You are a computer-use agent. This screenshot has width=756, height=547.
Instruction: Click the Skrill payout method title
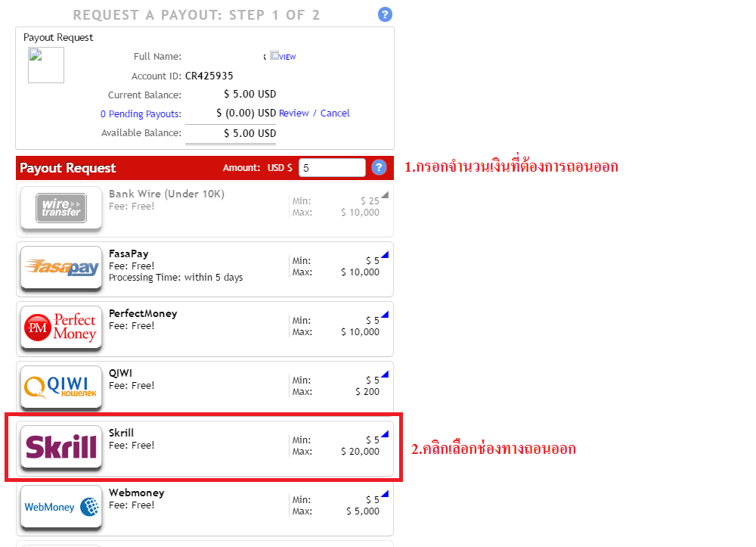coord(121,433)
